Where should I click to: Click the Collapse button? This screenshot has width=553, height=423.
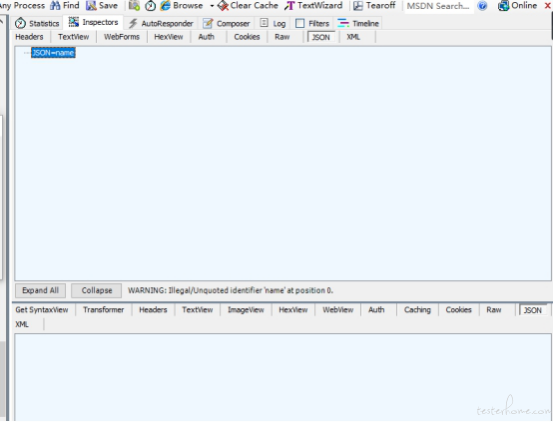(x=97, y=290)
